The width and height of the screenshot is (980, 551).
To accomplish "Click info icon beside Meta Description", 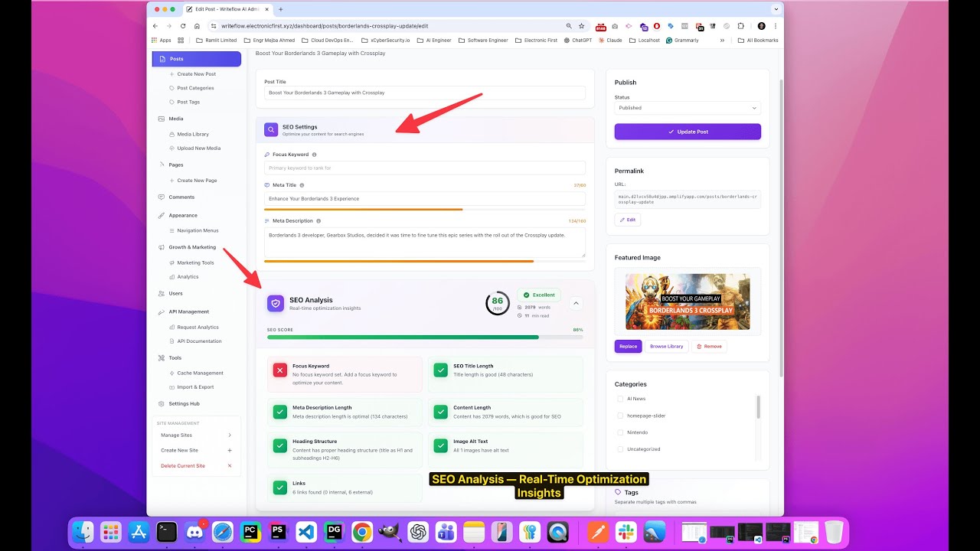I will click(318, 220).
